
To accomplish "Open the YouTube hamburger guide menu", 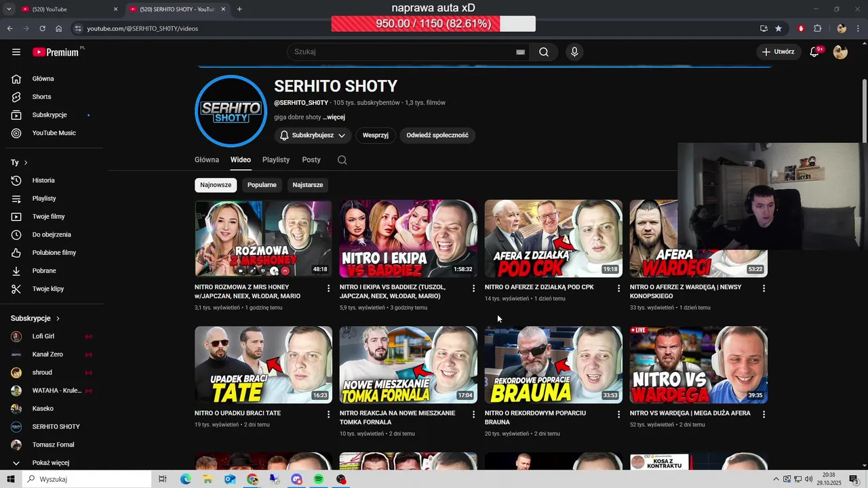I will (x=16, y=52).
